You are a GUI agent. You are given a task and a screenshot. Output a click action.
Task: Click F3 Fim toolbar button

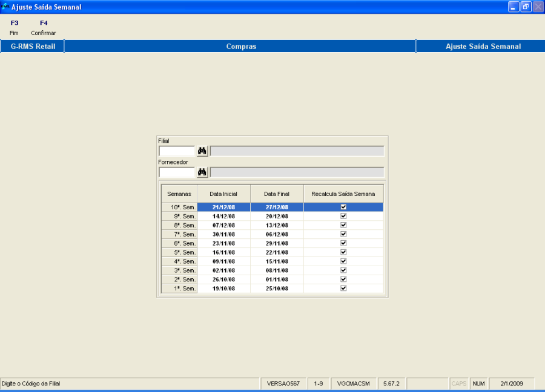[15, 28]
